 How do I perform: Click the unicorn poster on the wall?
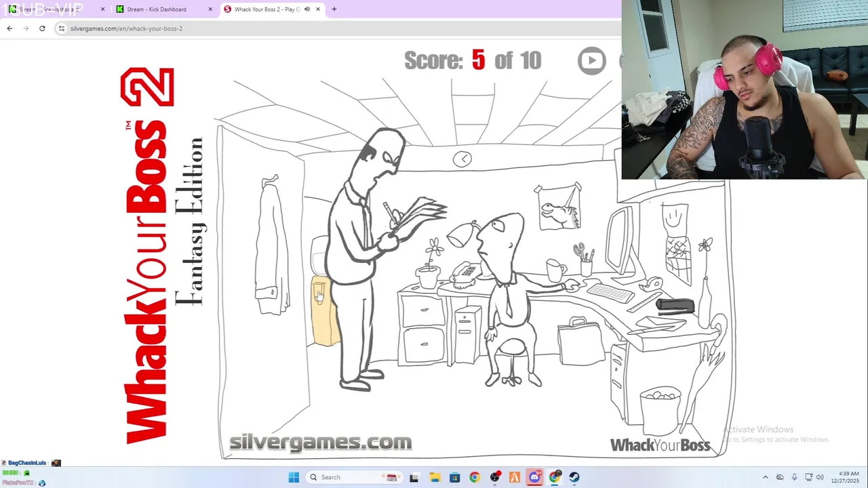(x=558, y=207)
